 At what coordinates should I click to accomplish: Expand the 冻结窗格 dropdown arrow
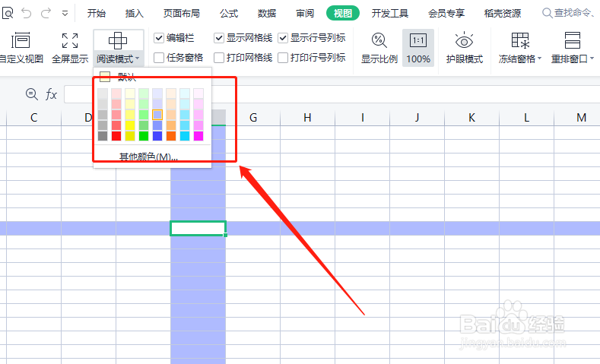[x=539, y=59]
